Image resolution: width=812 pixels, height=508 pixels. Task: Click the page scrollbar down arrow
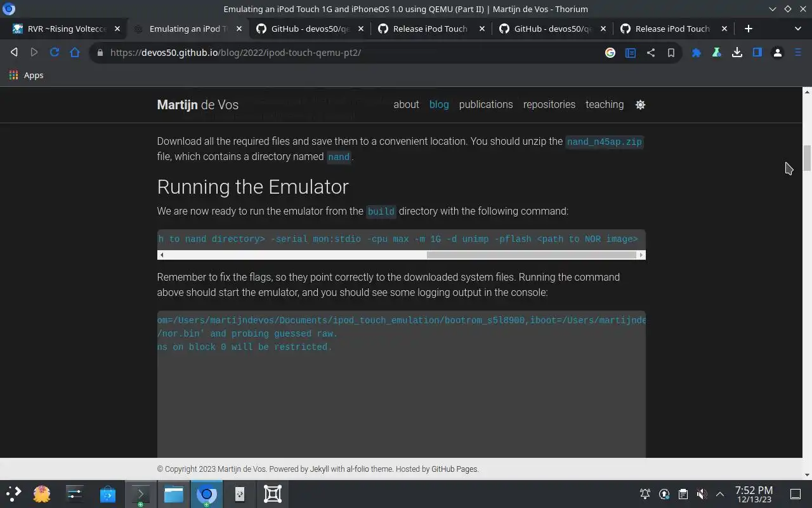(807, 475)
